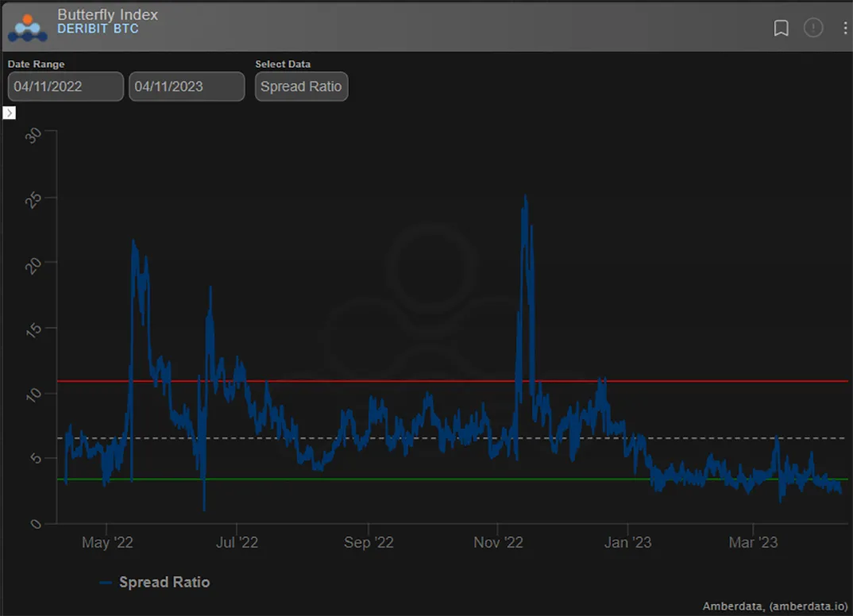This screenshot has width=853, height=616.
Task: Click the DERIBIT BTC subtitle
Action: coord(98,29)
